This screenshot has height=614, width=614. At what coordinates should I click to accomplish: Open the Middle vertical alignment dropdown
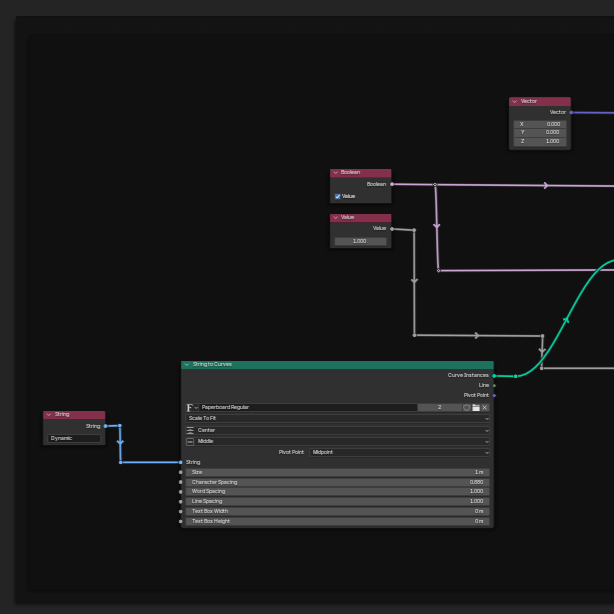coord(338,442)
